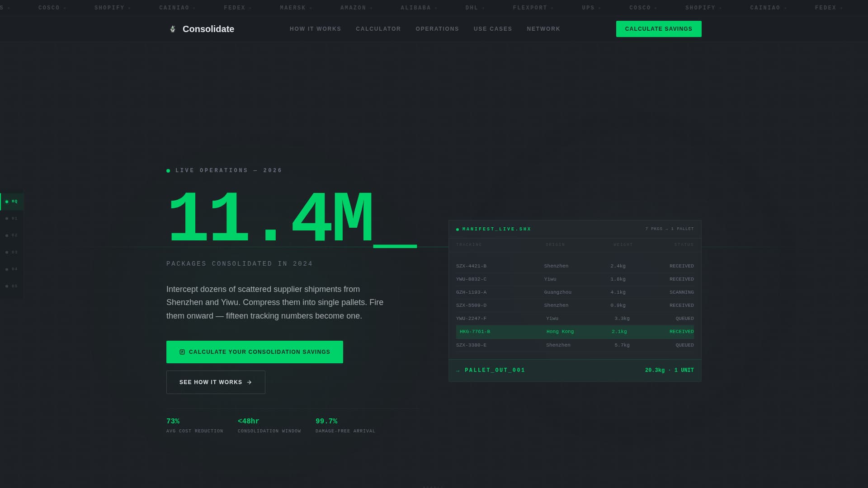The height and width of the screenshot is (488, 868).
Task: Select the HQ section in side navigation
Action: click(x=12, y=202)
